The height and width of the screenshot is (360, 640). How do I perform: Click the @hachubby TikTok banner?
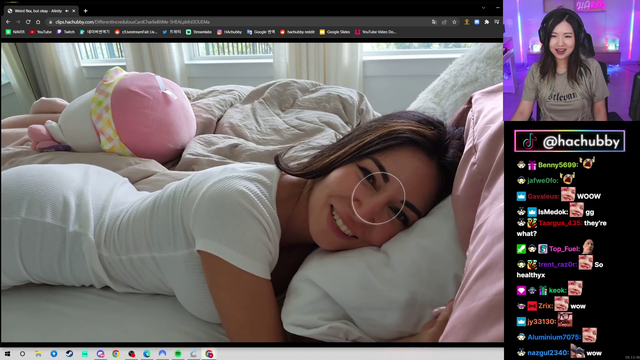point(569,141)
